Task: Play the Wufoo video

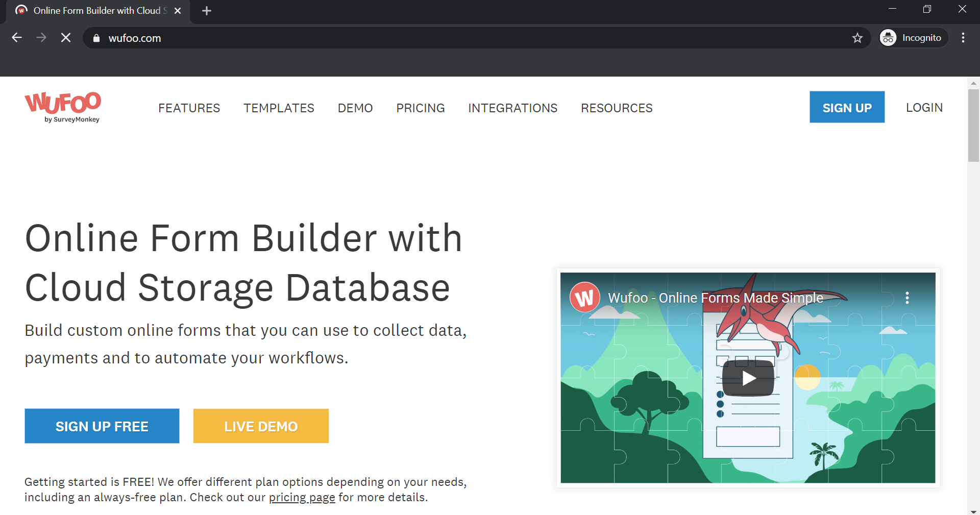Action: point(748,378)
